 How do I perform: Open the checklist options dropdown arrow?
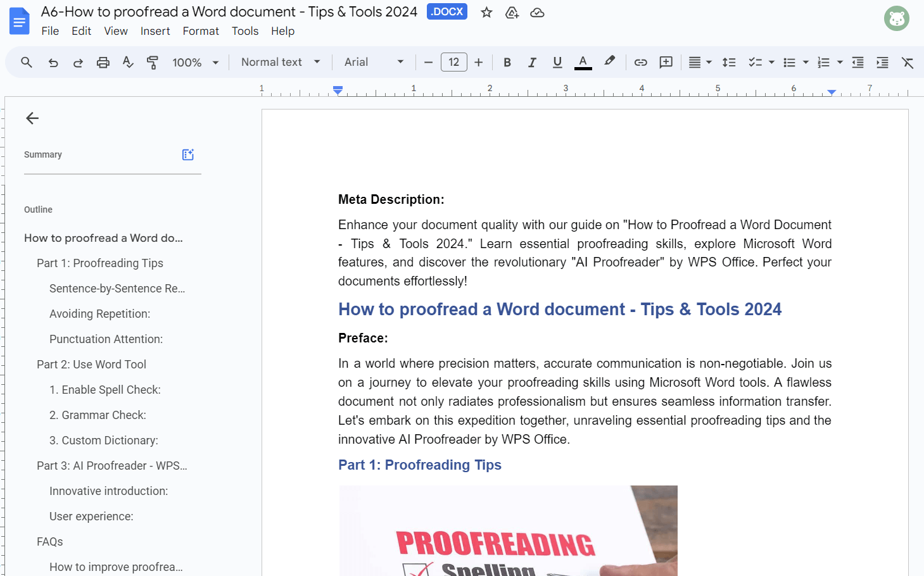[x=771, y=62]
